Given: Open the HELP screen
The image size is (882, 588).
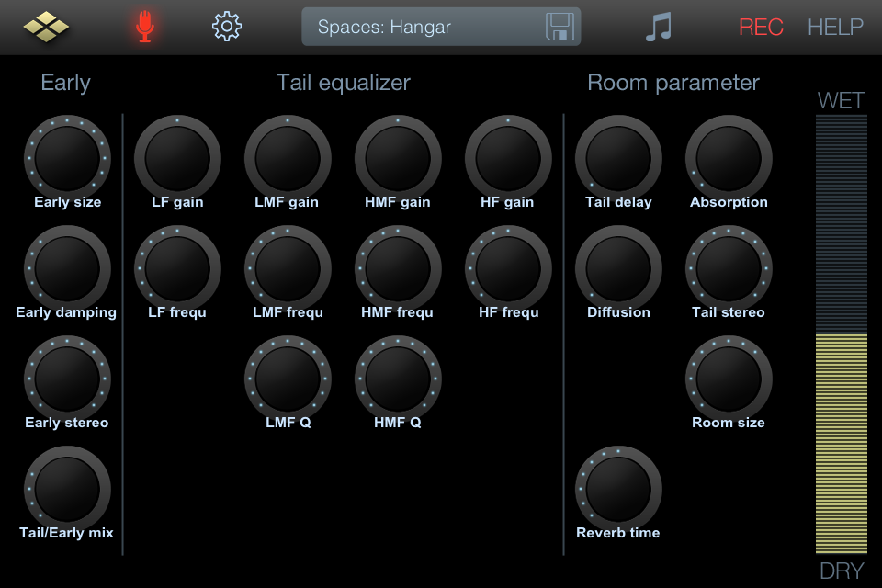Looking at the screenshot, I should click(x=835, y=27).
